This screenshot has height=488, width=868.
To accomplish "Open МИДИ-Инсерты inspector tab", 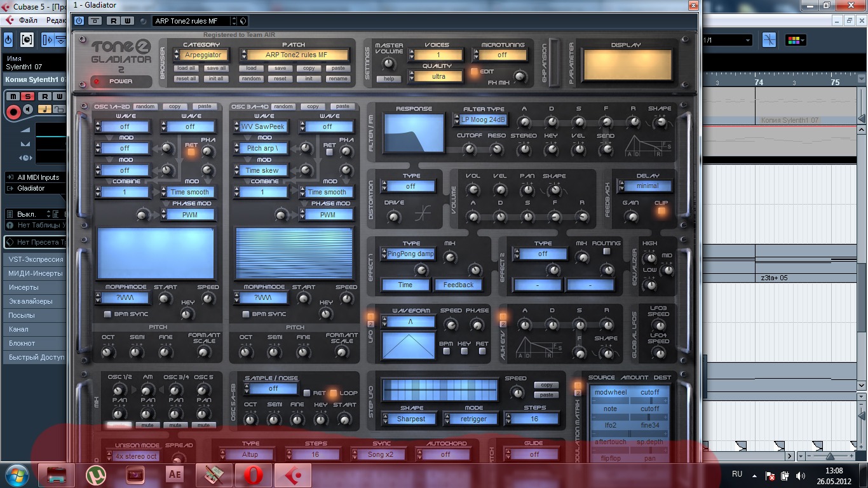I will (36, 273).
